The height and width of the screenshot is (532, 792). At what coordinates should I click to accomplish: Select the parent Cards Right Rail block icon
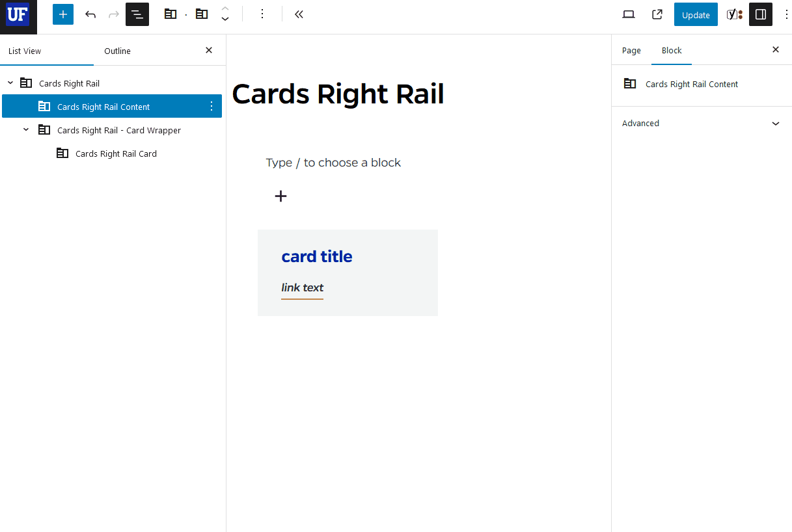[170, 14]
